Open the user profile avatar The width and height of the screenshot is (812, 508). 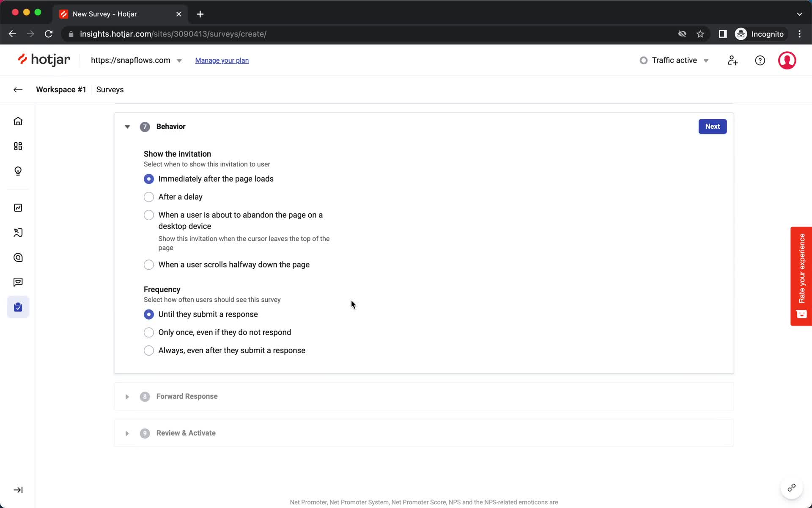787,61
